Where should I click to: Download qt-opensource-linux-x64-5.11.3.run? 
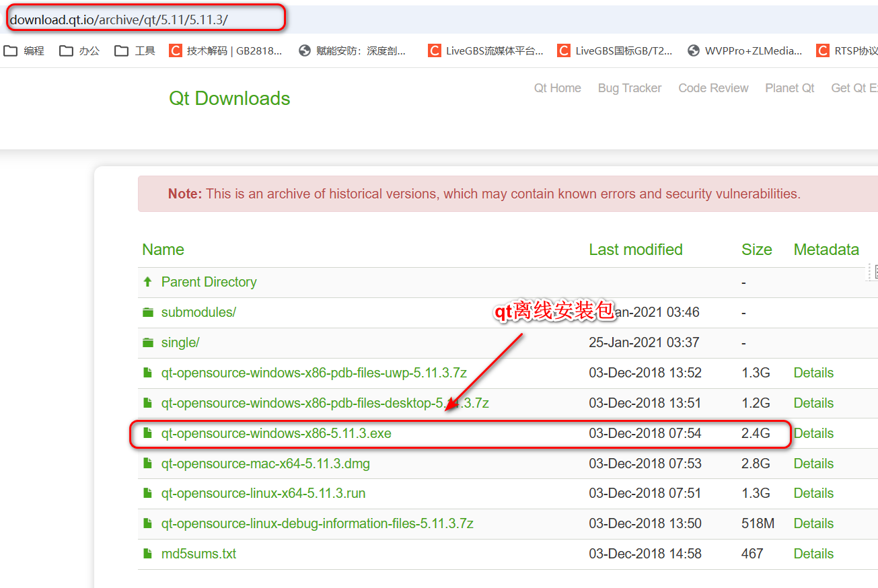[x=263, y=493]
